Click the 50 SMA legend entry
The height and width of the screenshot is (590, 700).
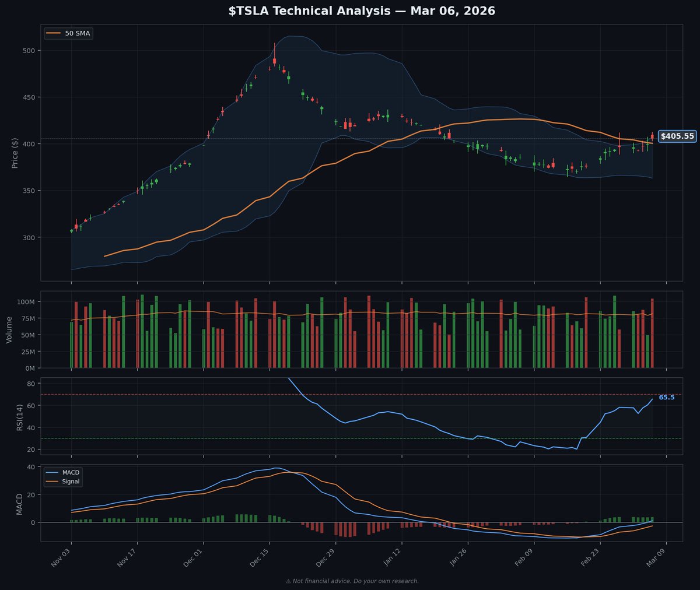(x=69, y=33)
